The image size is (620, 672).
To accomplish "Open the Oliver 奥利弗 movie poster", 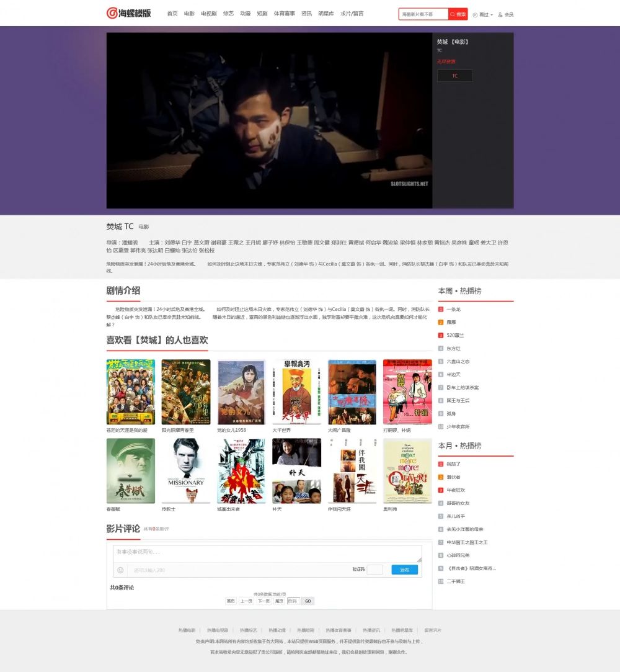I will (407, 470).
